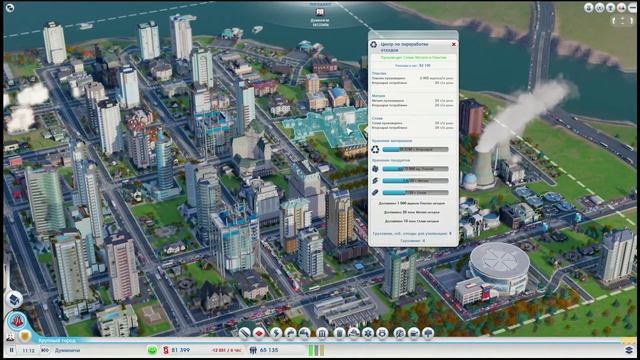Open the achievements trophy icon

[x=610, y=7]
